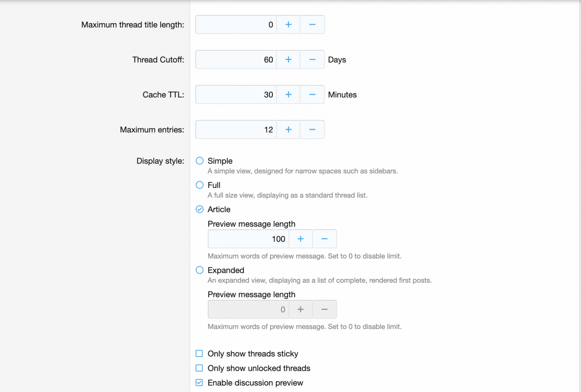Select the Expanded display style
Screen dimensions: 581x392
199,270
